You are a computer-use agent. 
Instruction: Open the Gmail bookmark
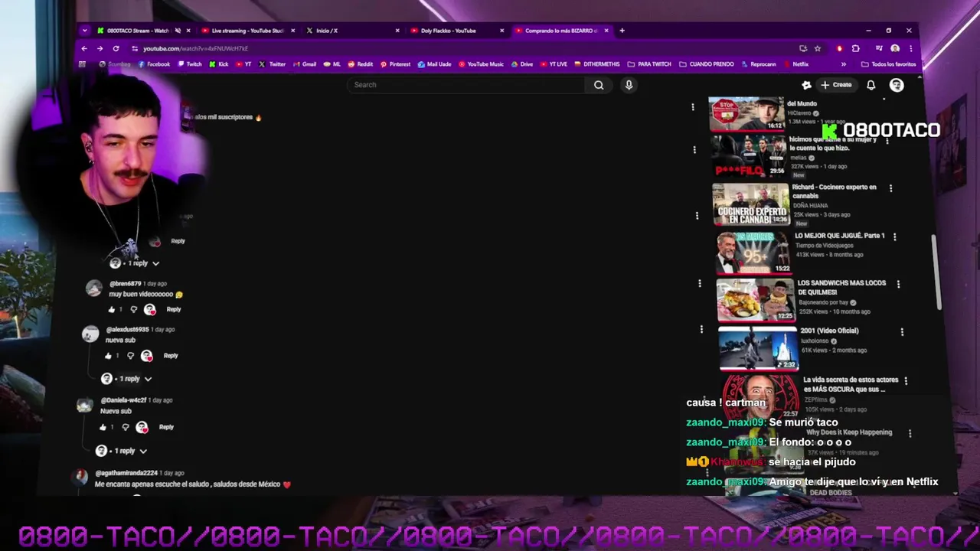[305, 64]
